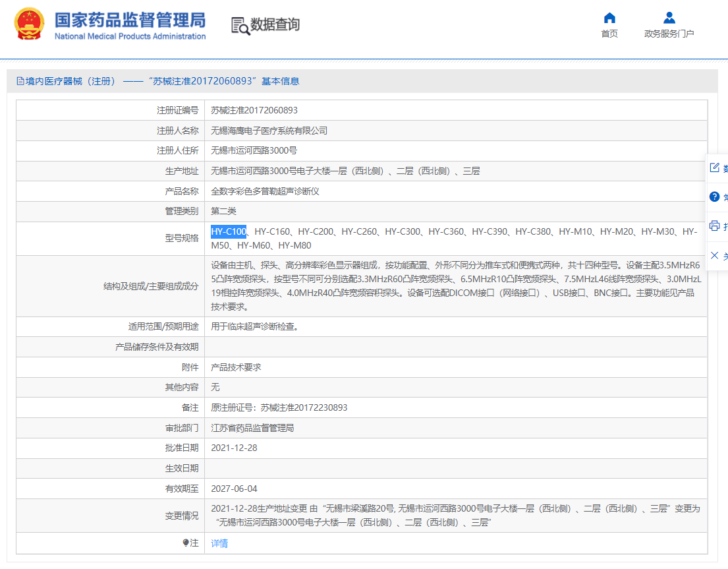The width and height of the screenshot is (728, 569).
Task: Click the 变更情况 row label
Action: (182, 516)
